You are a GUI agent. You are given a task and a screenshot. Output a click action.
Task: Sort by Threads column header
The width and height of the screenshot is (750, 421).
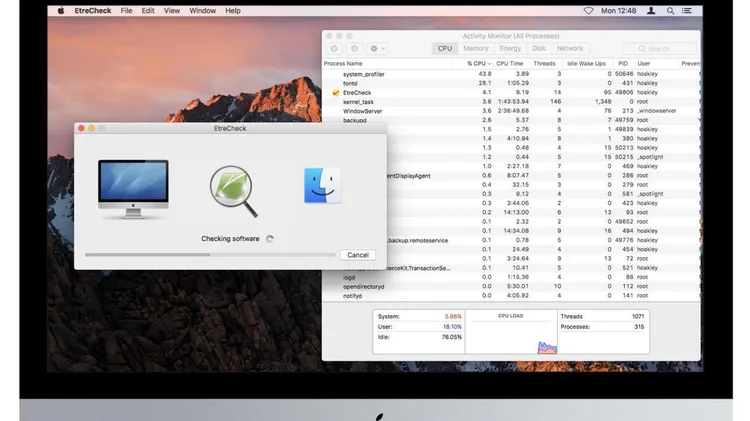[544, 64]
